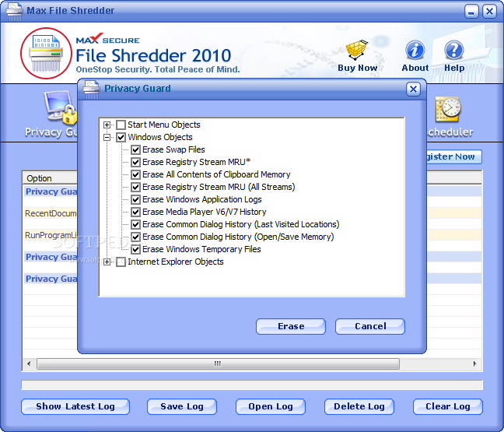504x432 pixels.
Task: Uncheck the Windows Objects checkbox
Action: [x=121, y=137]
